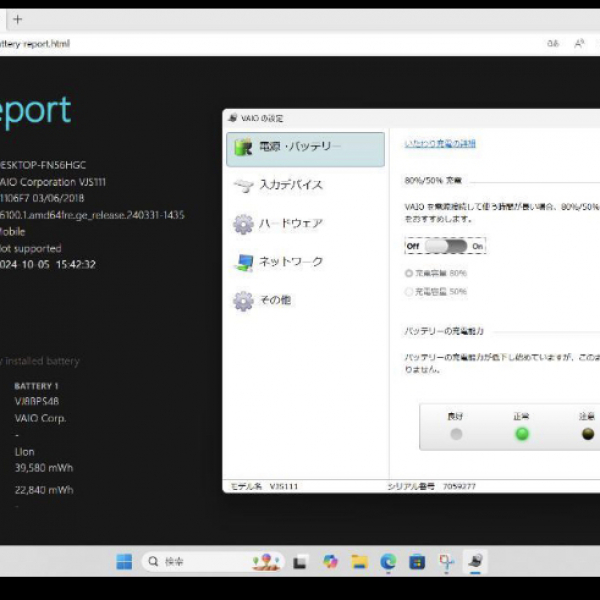Viewport: 600px width, 600px height.
Task: Click the バッテリーの充電能力 heading
Action: 444,331
